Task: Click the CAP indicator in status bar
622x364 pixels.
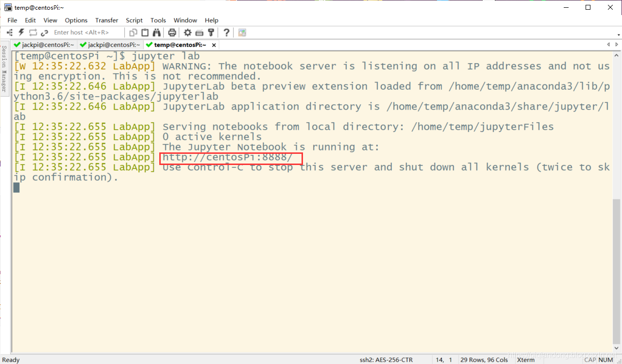Action: point(590,360)
